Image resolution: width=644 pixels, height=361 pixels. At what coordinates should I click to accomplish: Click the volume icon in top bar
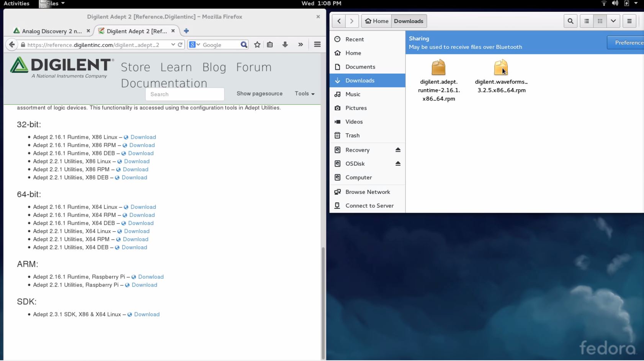tap(615, 3)
